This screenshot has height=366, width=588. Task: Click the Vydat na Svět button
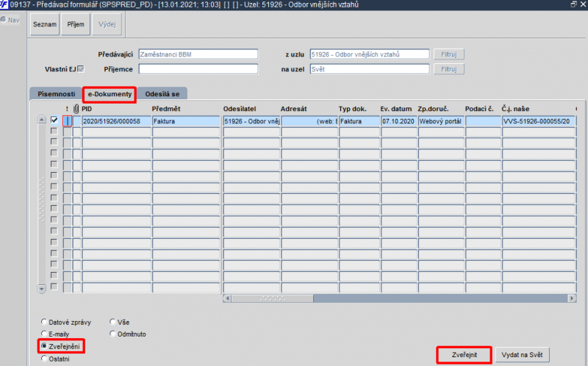coord(522,355)
